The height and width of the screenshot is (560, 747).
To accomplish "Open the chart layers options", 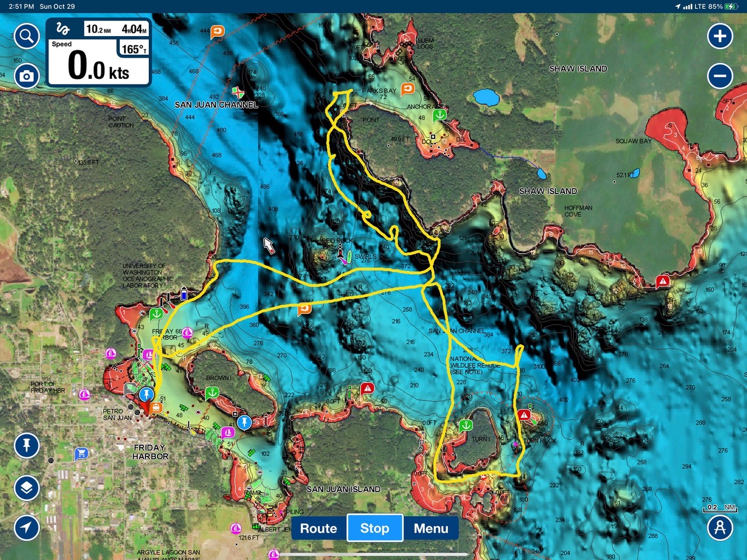I will tap(26, 488).
